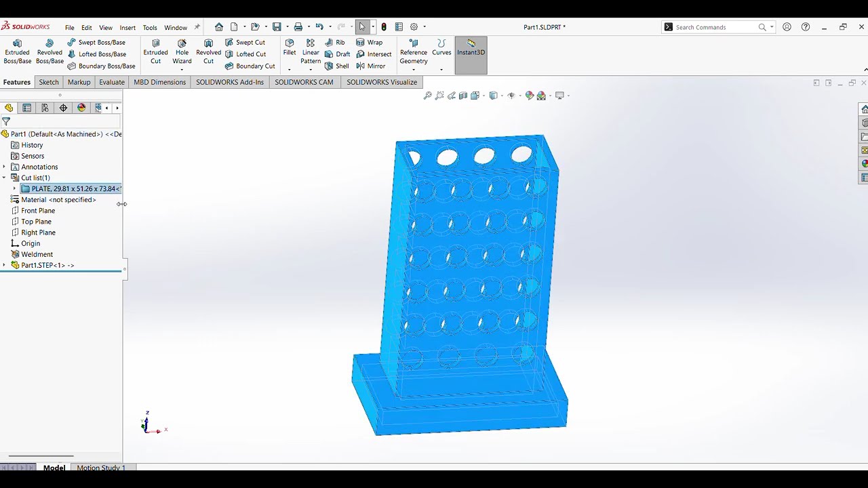Open the MBD Dimensions tab
Viewport: 868px width, 488px height.
[159, 82]
